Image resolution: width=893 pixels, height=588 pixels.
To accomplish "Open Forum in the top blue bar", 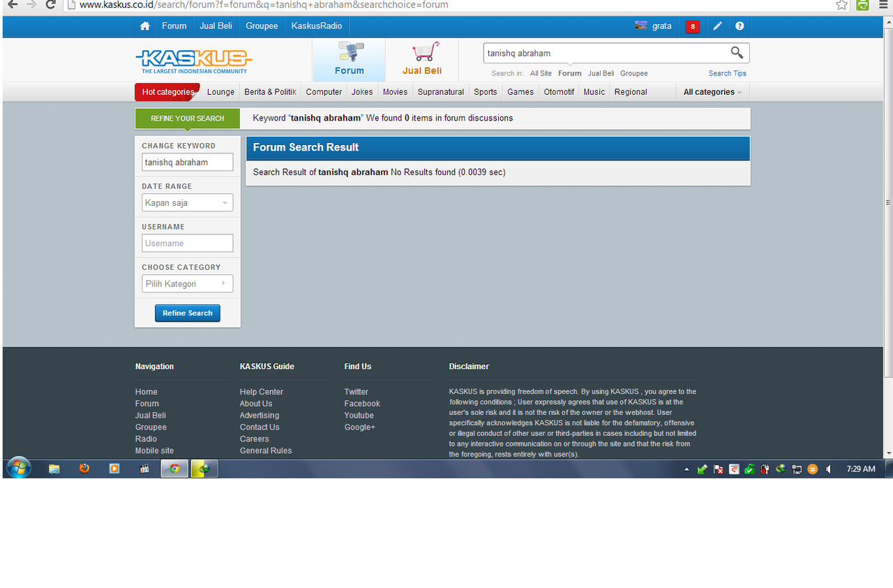I will pos(174,26).
